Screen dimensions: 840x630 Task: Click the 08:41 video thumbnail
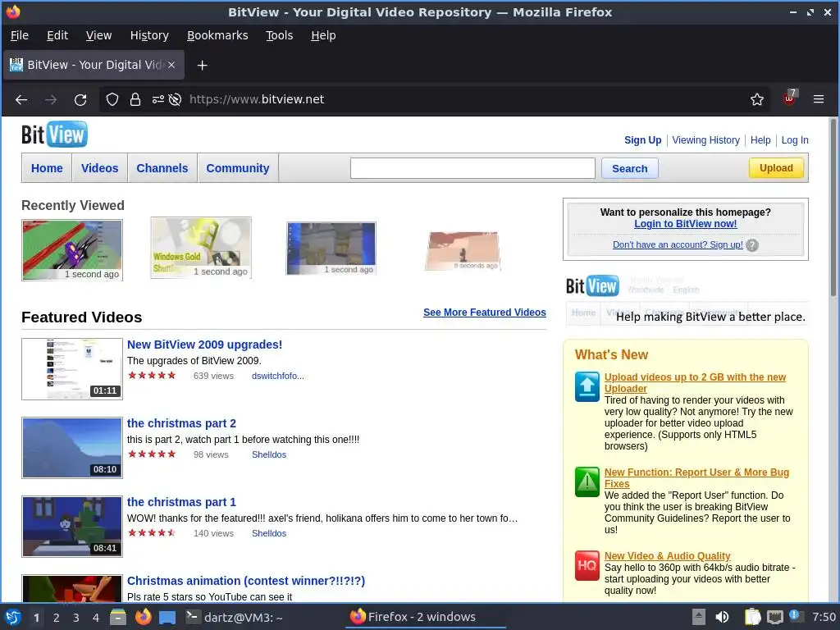click(72, 526)
